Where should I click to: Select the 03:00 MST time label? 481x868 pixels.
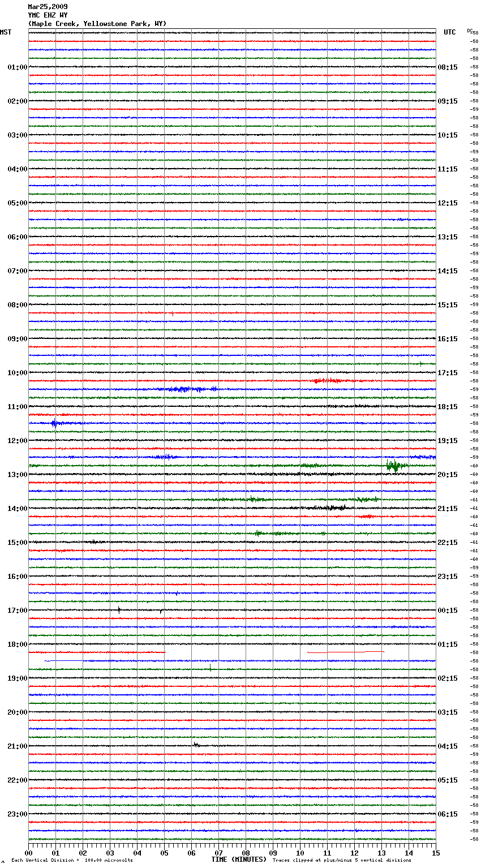[x=18, y=135]
